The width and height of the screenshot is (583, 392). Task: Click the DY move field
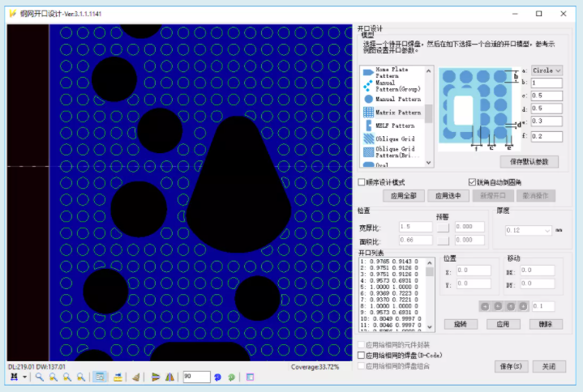point(538,283)
